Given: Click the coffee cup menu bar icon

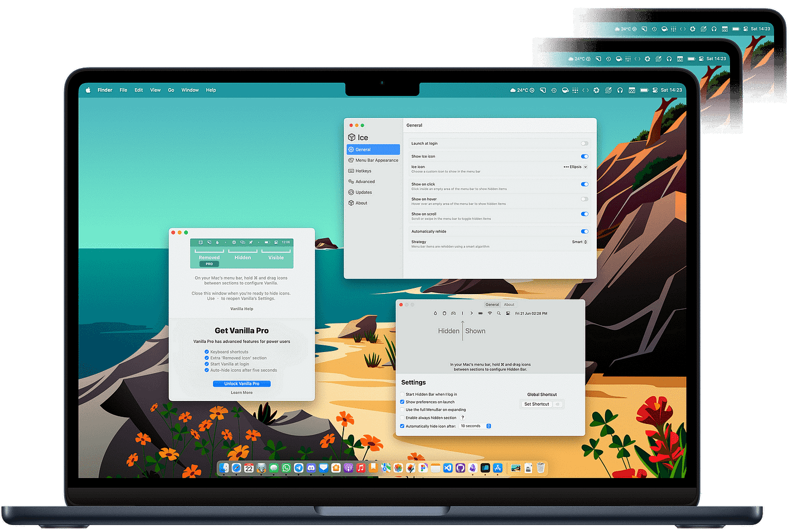Looking at the screenshot, I should (565, 90).
